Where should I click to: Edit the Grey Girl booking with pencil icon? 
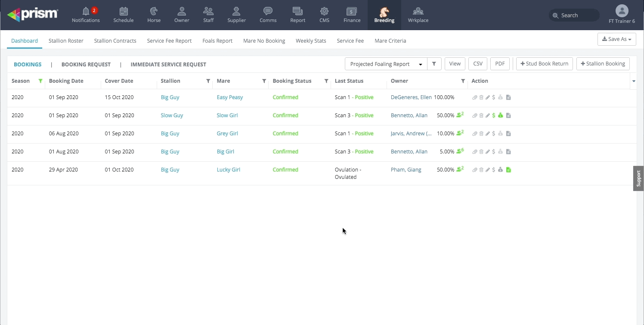[488, 134]
